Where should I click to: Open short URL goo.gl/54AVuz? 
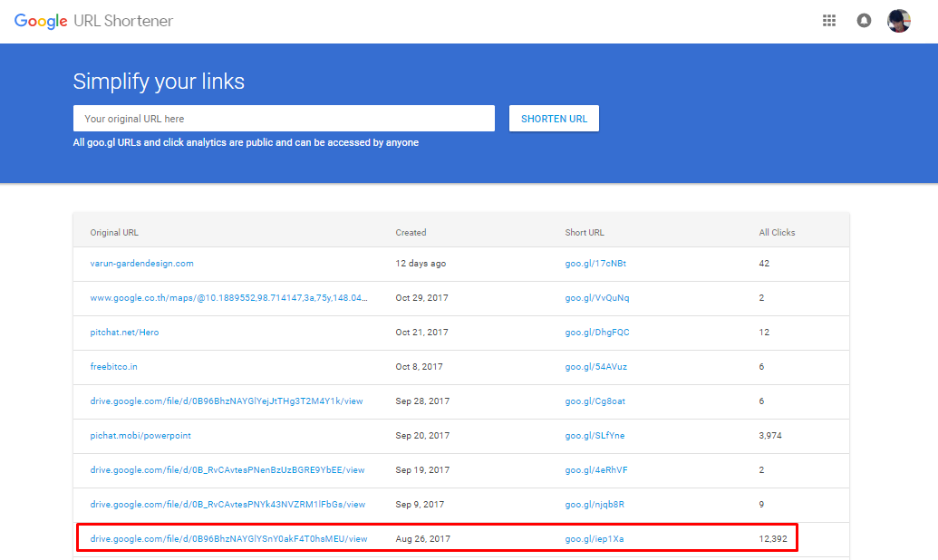[x=595, y=367]
